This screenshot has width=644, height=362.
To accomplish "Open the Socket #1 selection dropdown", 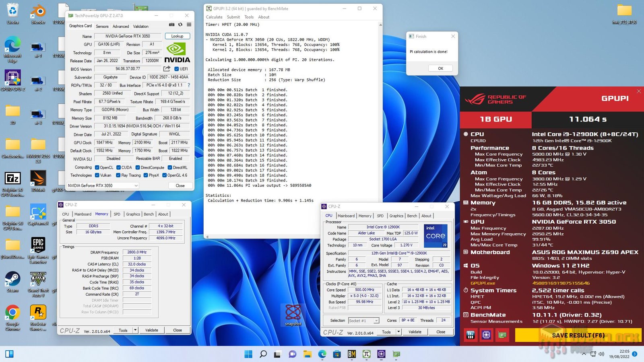I will point(364,321).
